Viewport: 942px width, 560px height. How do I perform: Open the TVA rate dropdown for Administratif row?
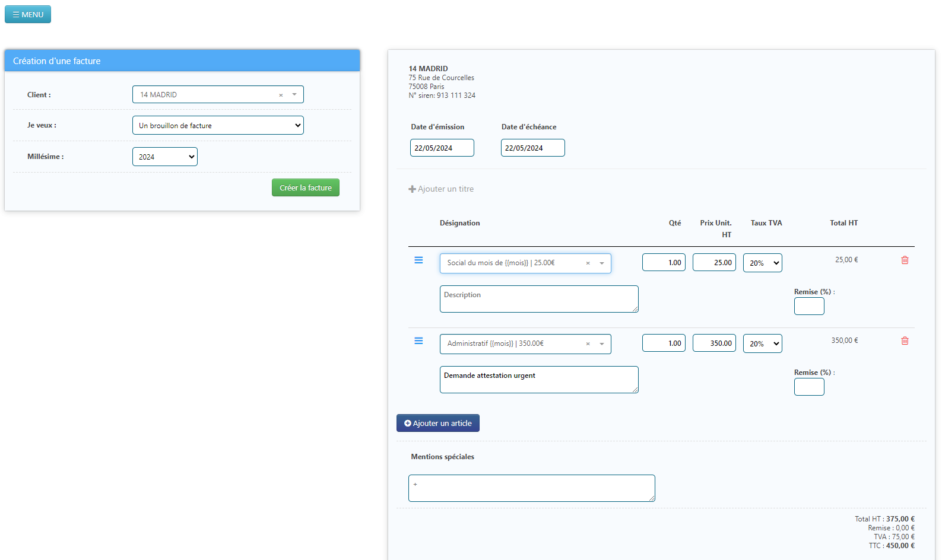pos(762,343)
